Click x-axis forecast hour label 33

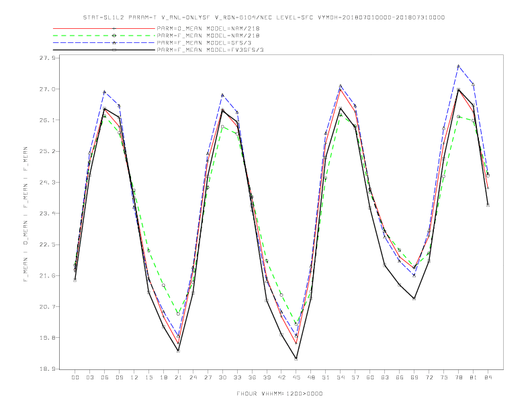237,377
